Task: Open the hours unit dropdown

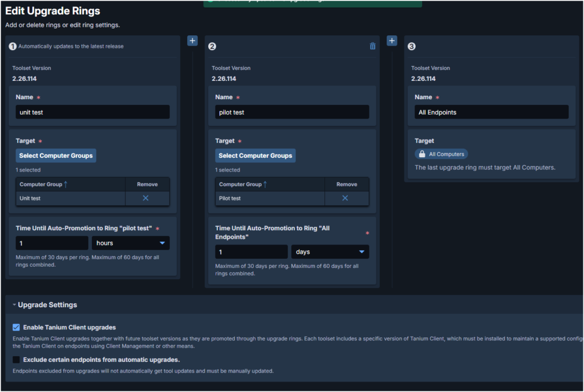Action: click(x=131, y=243)
